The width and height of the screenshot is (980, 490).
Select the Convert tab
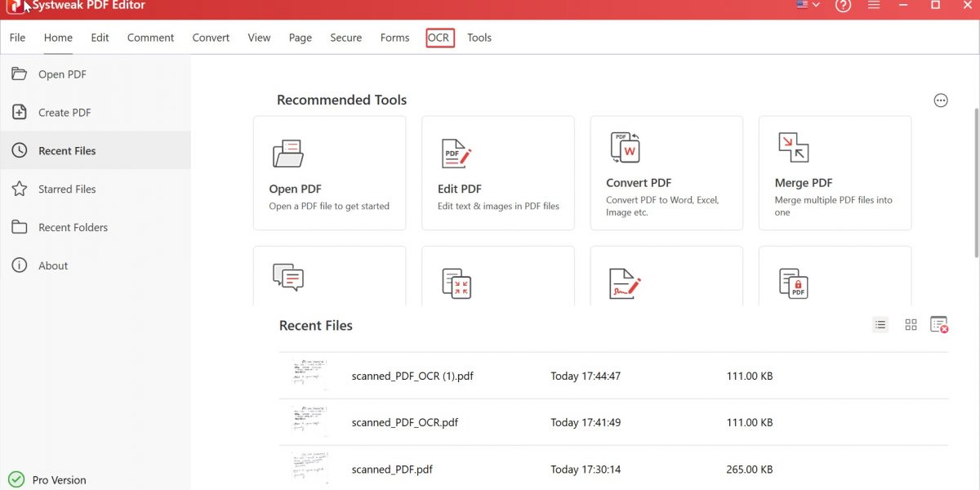click(211, 38)
